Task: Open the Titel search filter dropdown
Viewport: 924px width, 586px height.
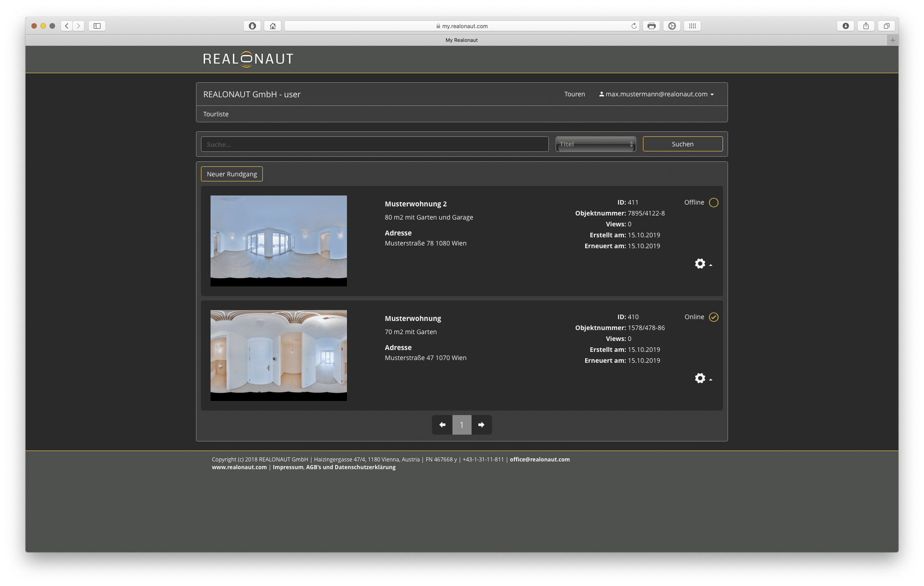Action: coord(595,144)
